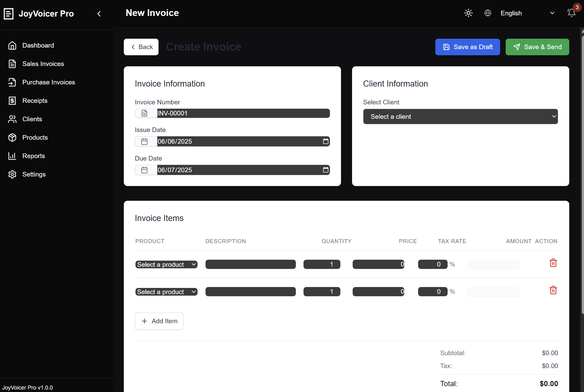Focus the Invoice Number input field
Viewport: 584px width, 392px height.
[243, 113]
